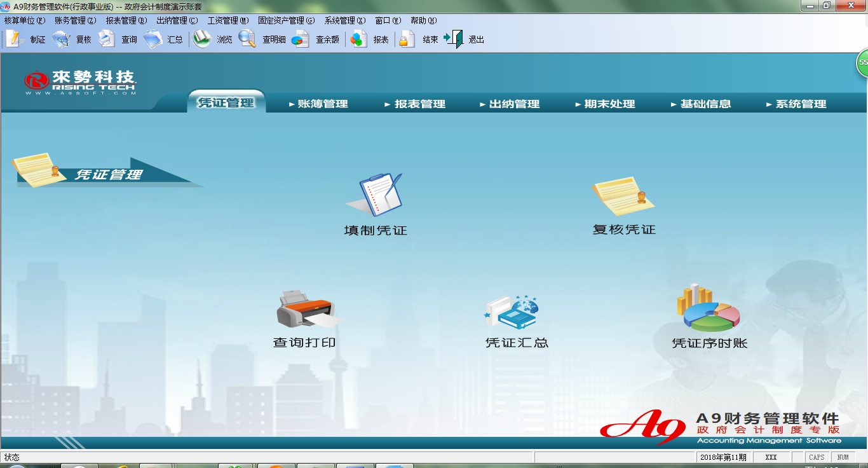868x468 pixels.
Task: Click the 查明细 magnifier toolbar icon
Action: click(x=247, y=39)
